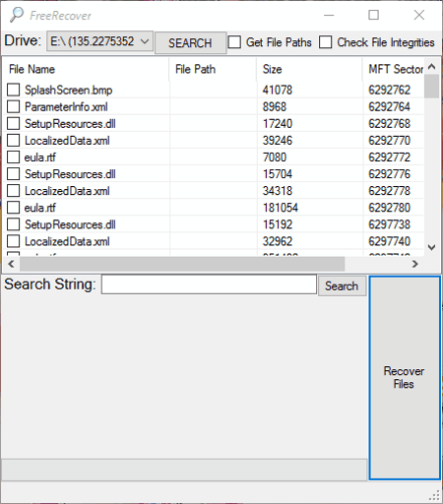
Task: Click the SEARCH drive button
Action: [x=190, y=42]
